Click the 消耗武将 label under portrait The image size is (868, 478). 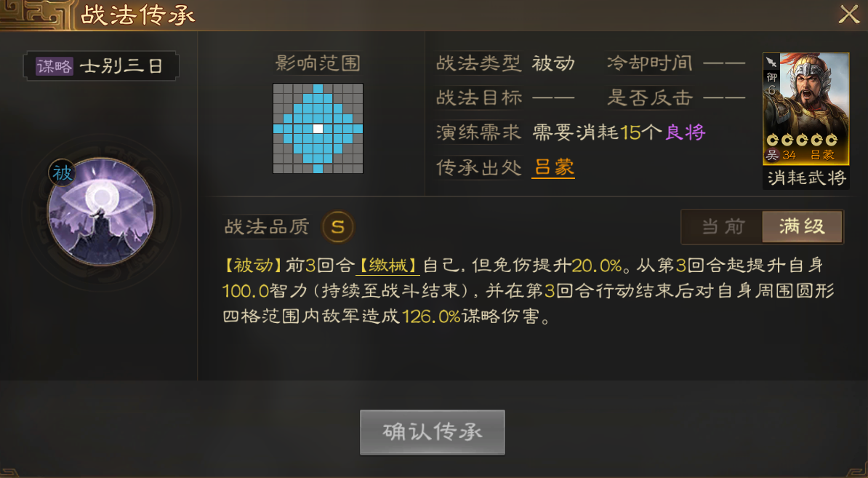click(x=806, y=178)
